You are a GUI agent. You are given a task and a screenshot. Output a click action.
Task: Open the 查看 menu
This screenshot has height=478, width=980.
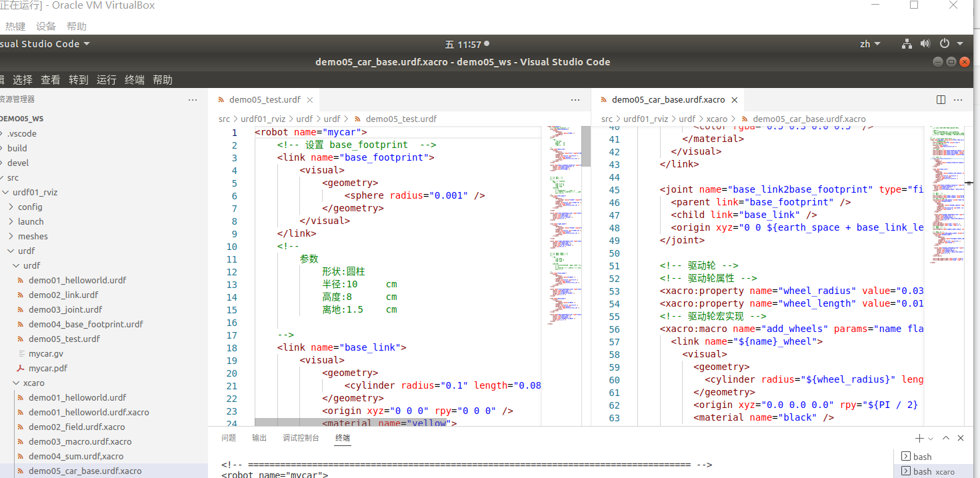51,80
